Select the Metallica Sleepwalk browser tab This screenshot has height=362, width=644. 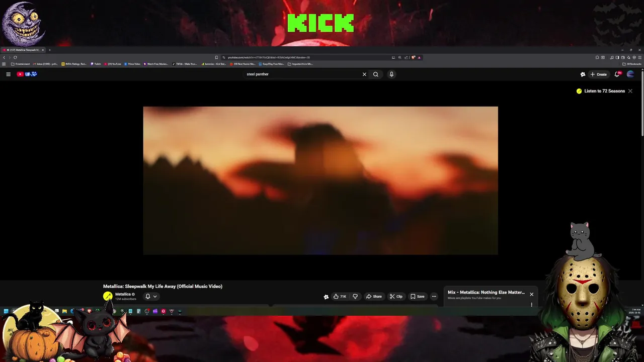[23, 50]
